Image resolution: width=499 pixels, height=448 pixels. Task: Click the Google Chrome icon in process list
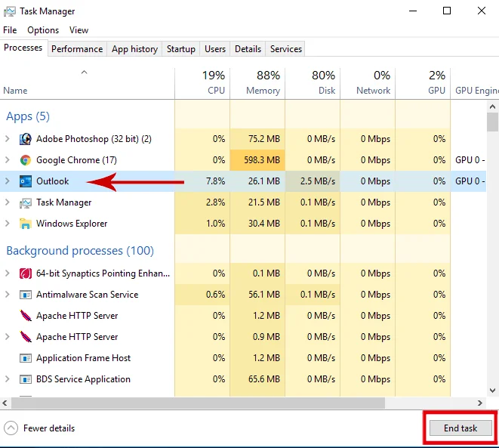tap(26, 160)
